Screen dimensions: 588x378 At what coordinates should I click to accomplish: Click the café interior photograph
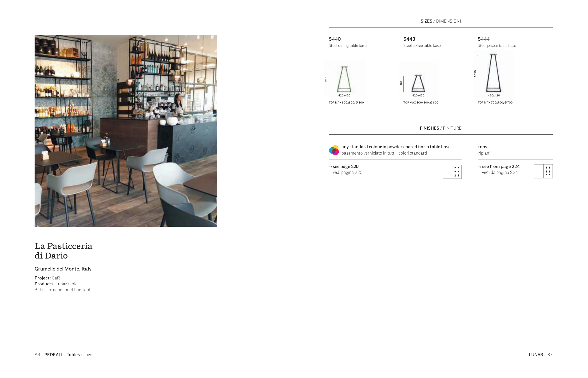click(x=126, y=131)
